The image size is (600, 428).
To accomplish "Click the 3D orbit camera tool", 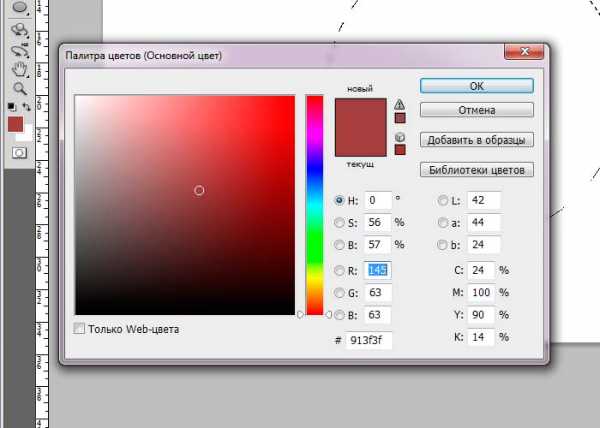I will click(x=17, y=49).
